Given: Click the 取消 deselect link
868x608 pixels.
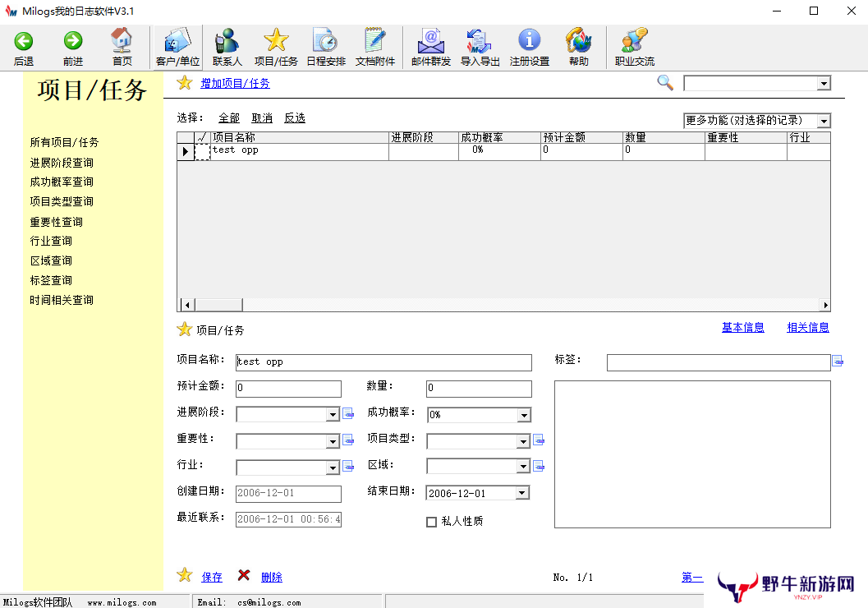Looking at the screenshot, I should pos(262,118).
